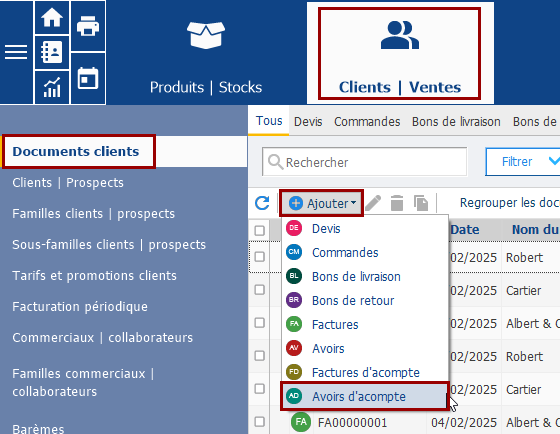Open the hamburger menu icon
Image resolution: width=560 pixels, height=434 pixels.
point(16,52)
